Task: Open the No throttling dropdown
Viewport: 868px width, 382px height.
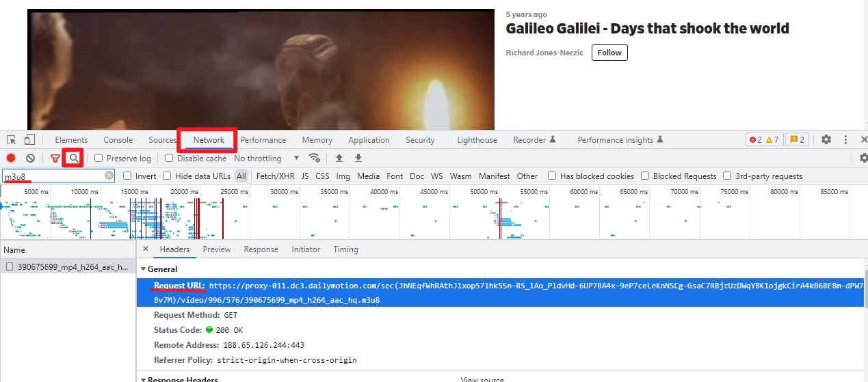Action: (x=267, y=158)
